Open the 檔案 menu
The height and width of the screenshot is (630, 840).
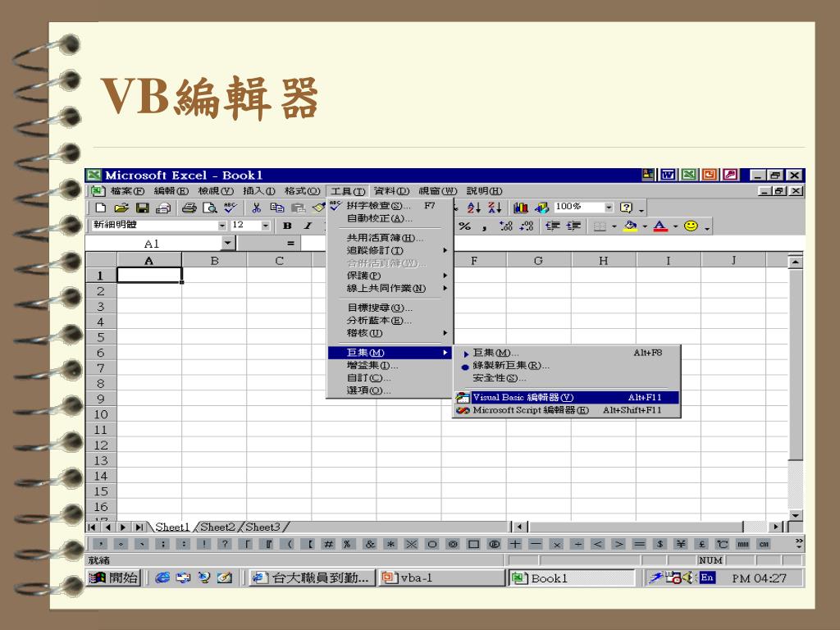coord(127,190)
